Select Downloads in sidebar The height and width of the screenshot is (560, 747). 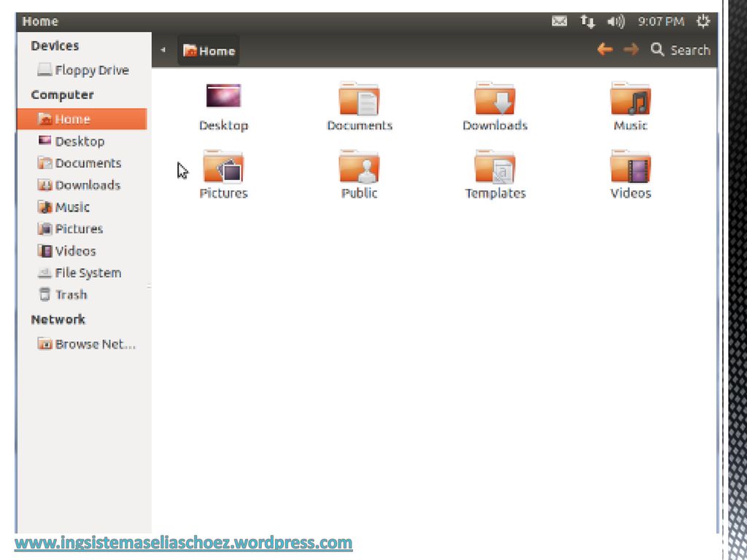[x=79, y=184]
